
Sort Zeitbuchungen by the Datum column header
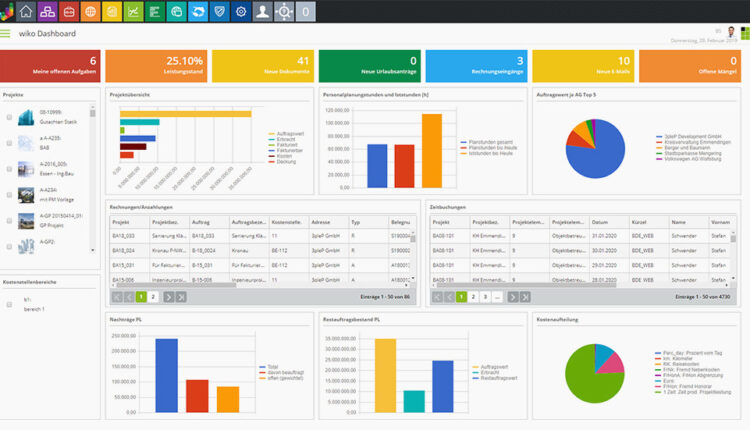pyautogui.click(x=600, y=221)
